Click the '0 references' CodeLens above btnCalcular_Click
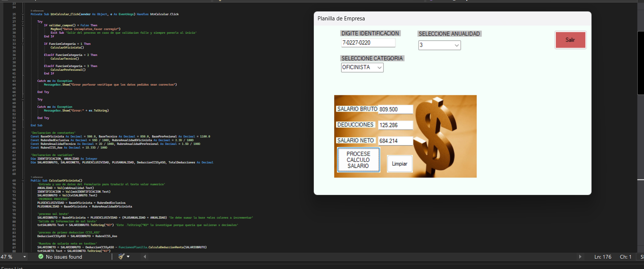644x269 pixels. 37,11
